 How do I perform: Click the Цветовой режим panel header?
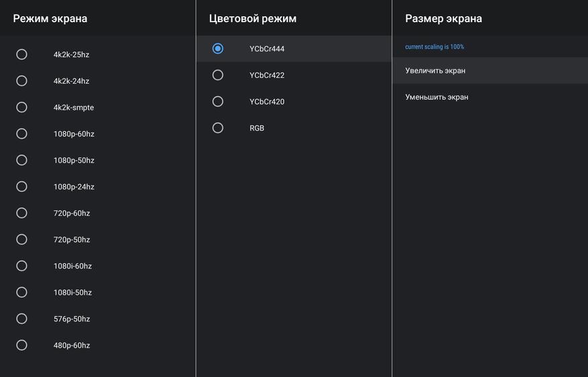(x=253, y=19)
